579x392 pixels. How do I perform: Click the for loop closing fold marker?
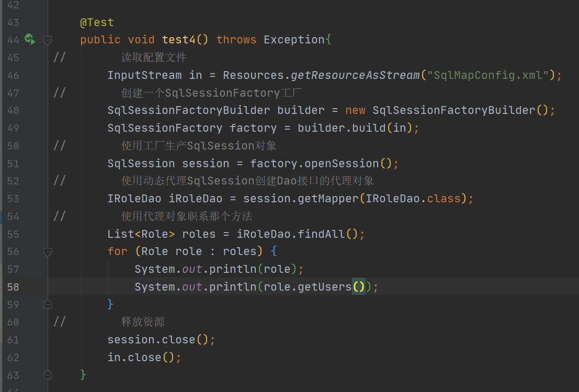pos(48,304)
